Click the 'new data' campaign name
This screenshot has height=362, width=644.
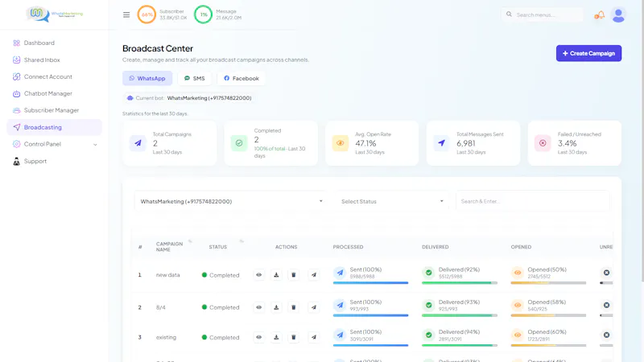(x=167, y=275)
